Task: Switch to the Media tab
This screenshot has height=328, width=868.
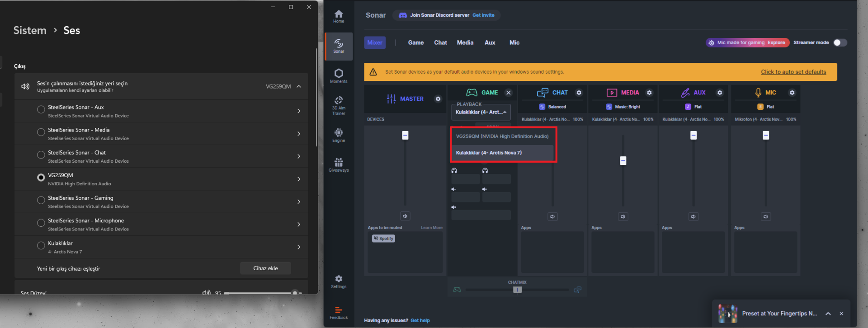Action: click(465, 42)
